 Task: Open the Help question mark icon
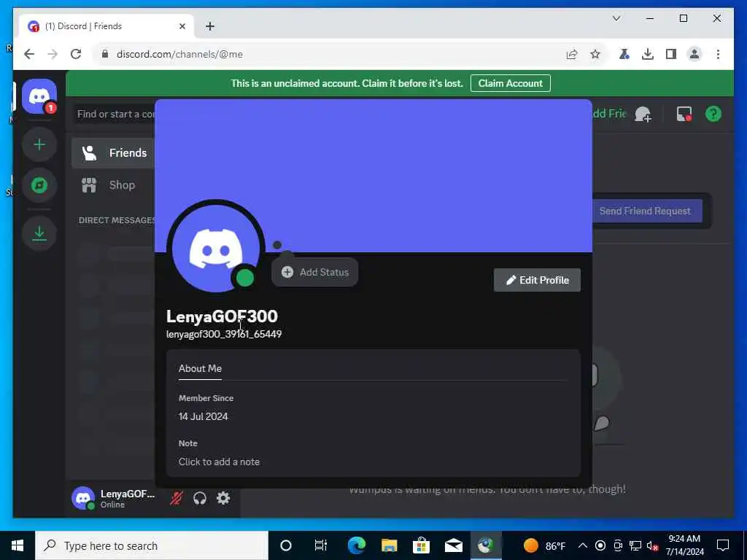tap(713, 114)
